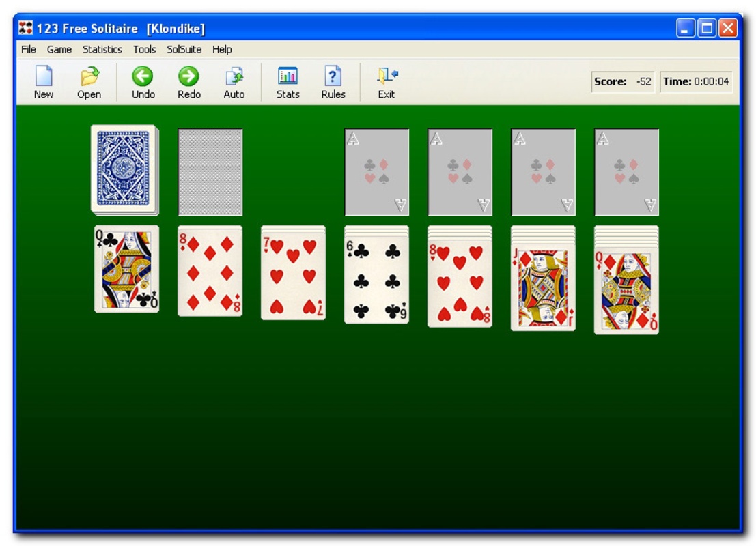Click the Time display 0:00:04

coord(696,81)
